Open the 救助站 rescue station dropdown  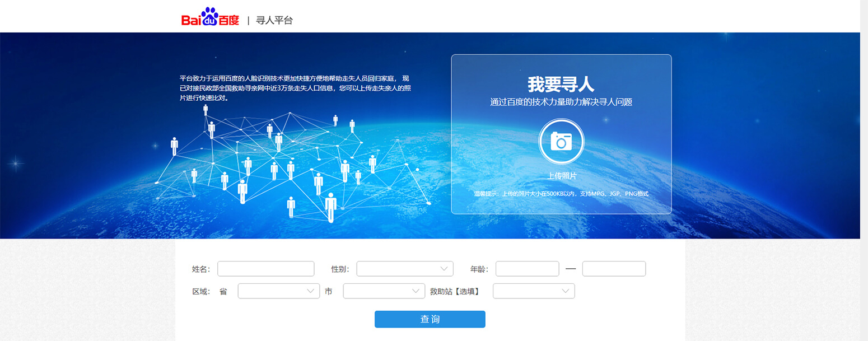pyautogui.click(x=533, y=291)
